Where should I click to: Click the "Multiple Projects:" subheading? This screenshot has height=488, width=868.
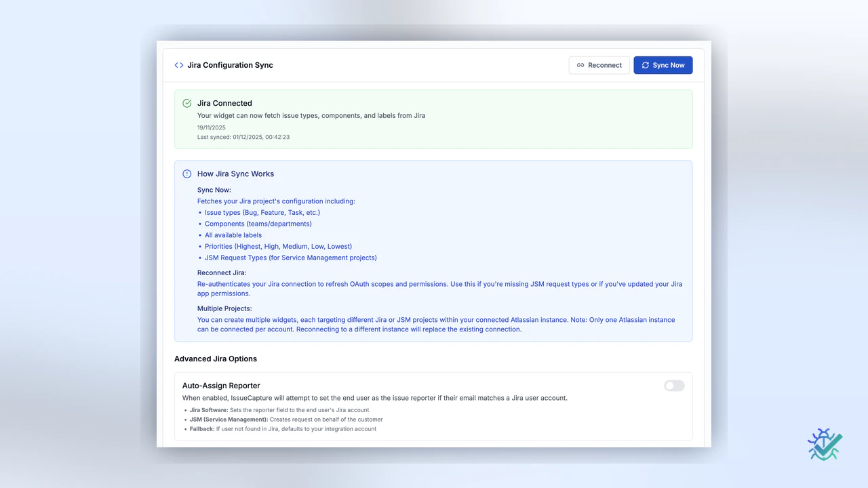point(224,308)
